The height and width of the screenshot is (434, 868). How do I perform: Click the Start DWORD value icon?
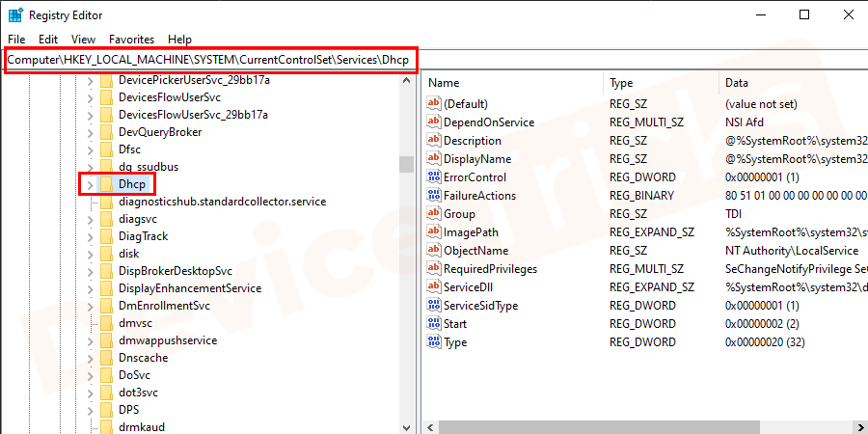pos(433,323)
